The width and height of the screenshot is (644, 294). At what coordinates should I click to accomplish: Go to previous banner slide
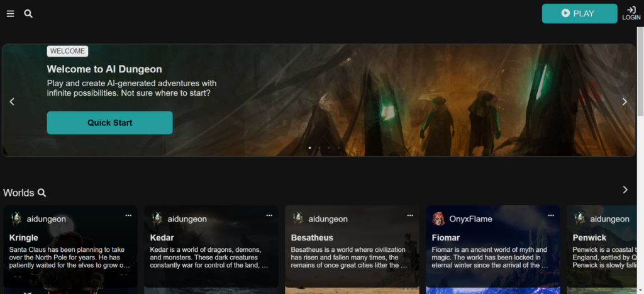coord(12,101)
